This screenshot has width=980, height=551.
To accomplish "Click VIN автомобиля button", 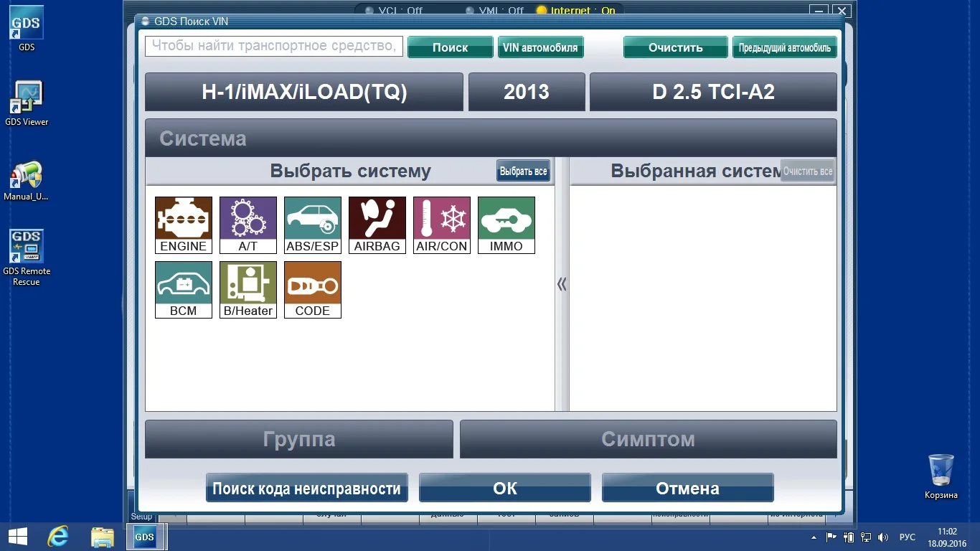I will (540, 47).
